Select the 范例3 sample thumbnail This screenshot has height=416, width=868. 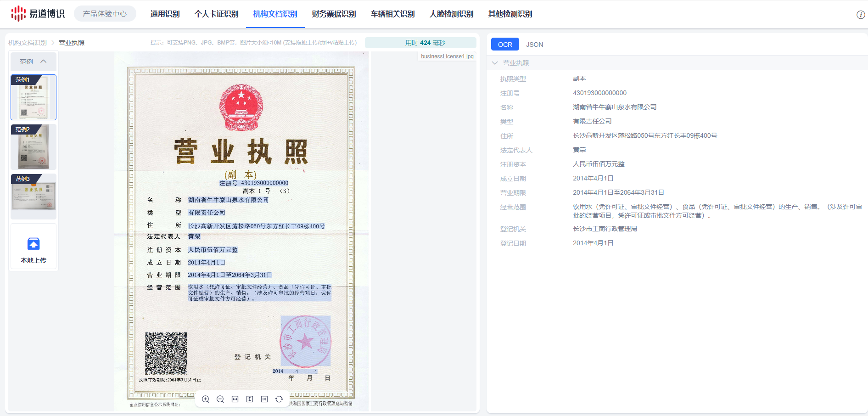tap(34, 196)
